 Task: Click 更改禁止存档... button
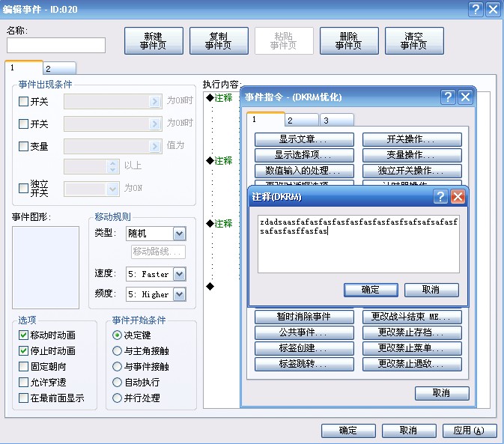[412, 333]
